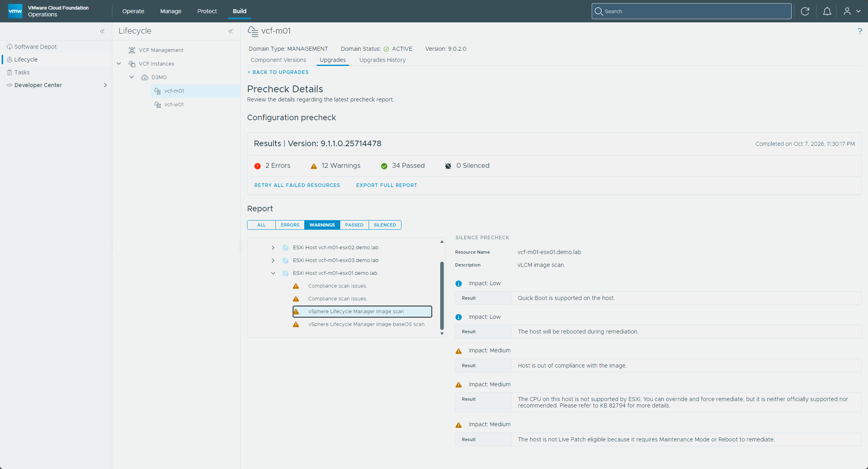Switch to Upgrades History tab
Viewport: 868px width, 469px height.
(382, 60)
